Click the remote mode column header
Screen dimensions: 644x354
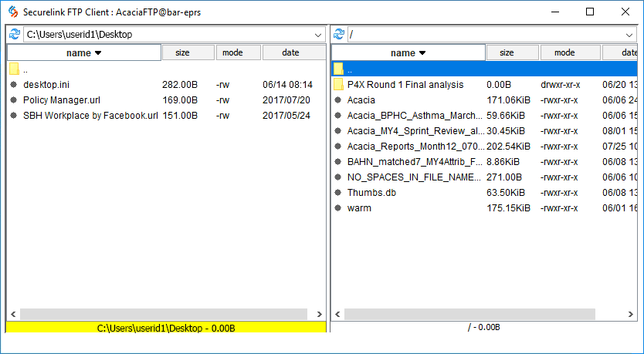(x=564, y=53)
